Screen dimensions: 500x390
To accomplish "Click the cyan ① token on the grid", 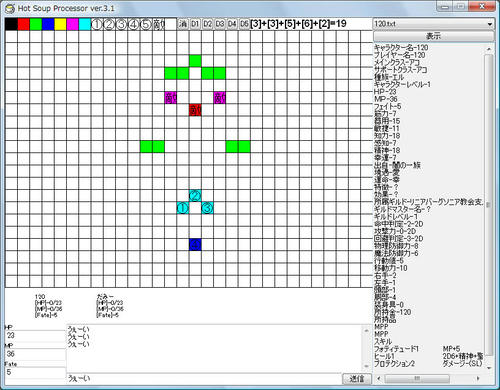I will pyautogui.click(x=183, y=208).
